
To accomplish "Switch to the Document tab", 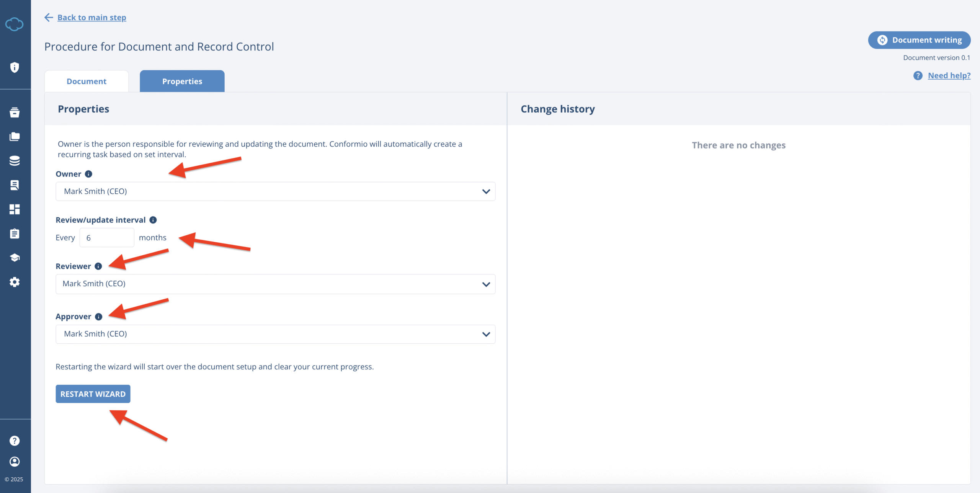I will pos(87,81).
